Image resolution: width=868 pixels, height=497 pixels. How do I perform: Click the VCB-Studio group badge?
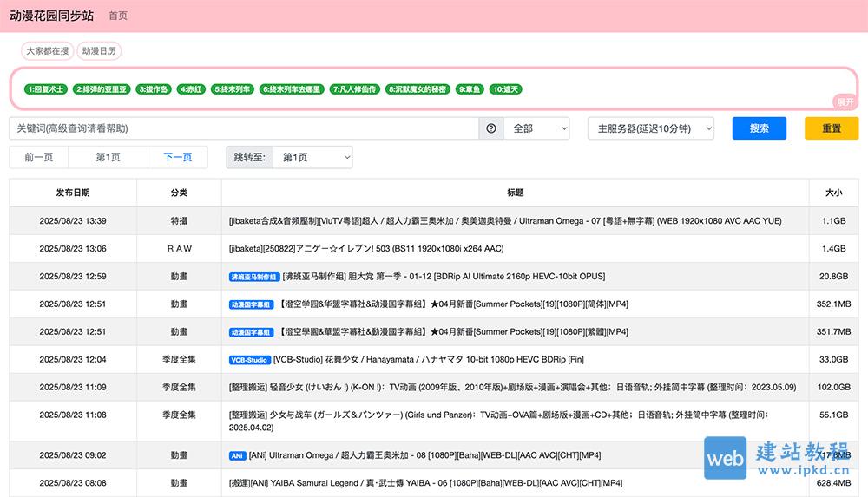point(250,360)
